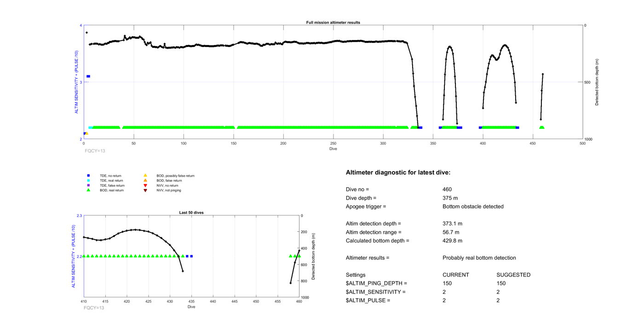Click the 'Calculated bottom depth =' label

tap(377, 241)
